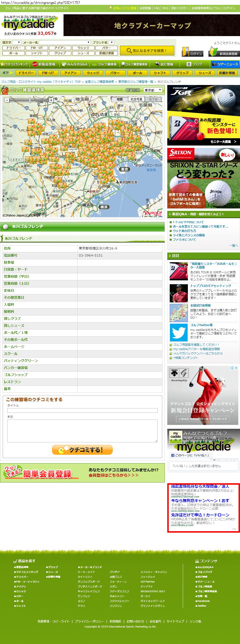Image resolution: width=240 pixels, height=644 pixels.
Task: Open the ゴルフTwitter集 link
Action: click(x=201, y=325)
